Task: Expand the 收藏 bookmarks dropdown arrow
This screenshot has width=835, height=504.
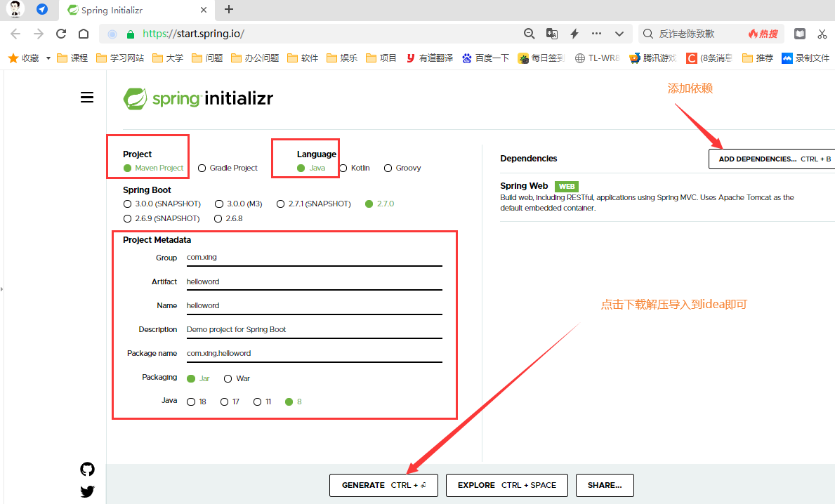Action: tap(48, 58)
